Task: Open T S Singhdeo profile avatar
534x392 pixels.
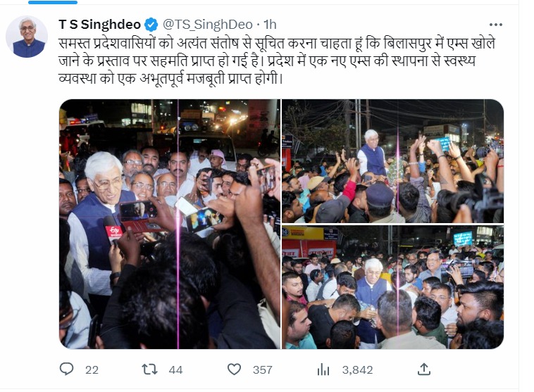Action: [x=27, y=37]
